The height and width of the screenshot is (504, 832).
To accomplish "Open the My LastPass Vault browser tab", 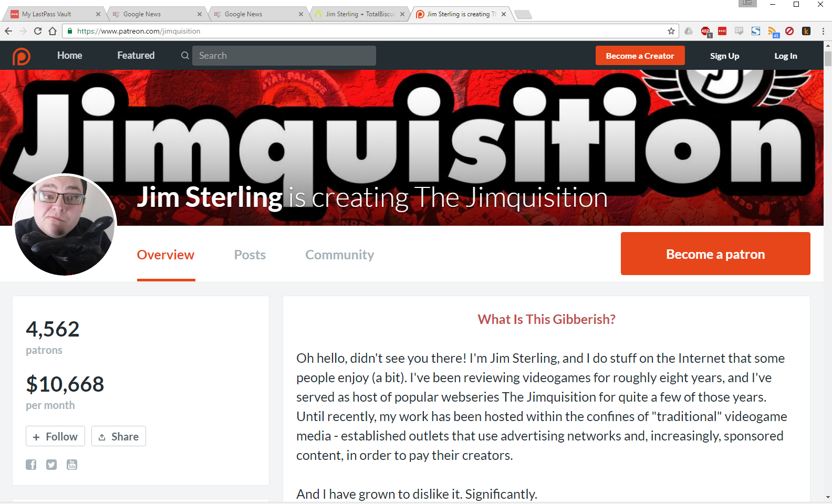I will (55, 14).
